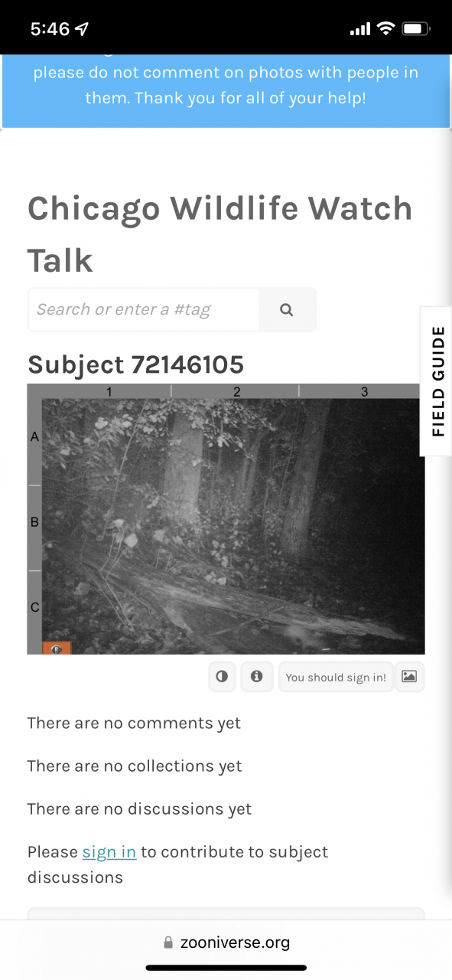Click the camera trap forest photo

(233, 525)
